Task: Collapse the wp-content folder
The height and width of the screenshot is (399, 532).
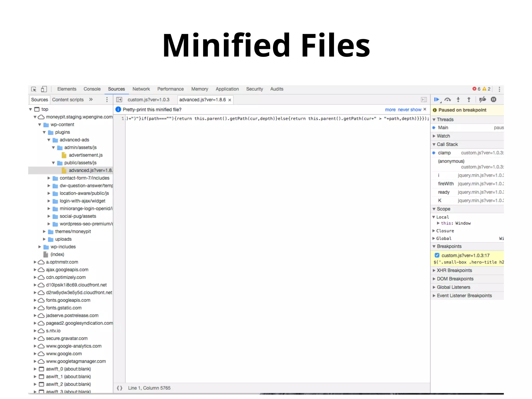Action: coord(40,125)
